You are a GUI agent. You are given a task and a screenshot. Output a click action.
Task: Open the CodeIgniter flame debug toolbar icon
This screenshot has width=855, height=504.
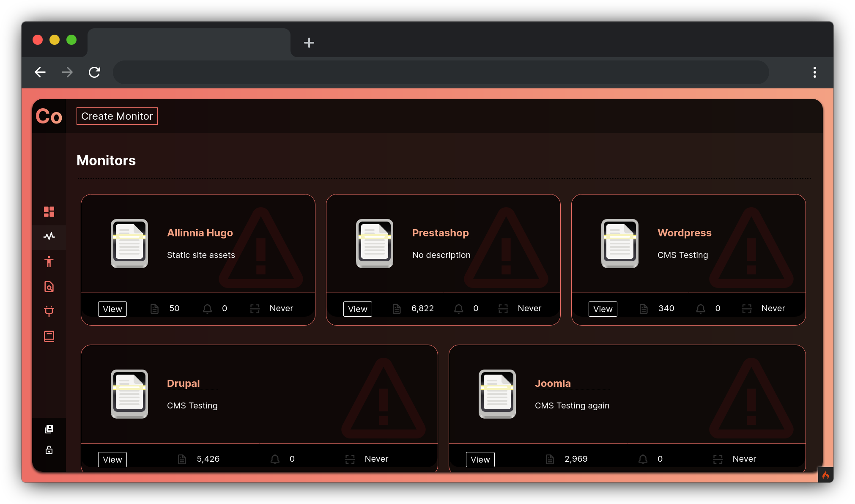pos(826,475)
